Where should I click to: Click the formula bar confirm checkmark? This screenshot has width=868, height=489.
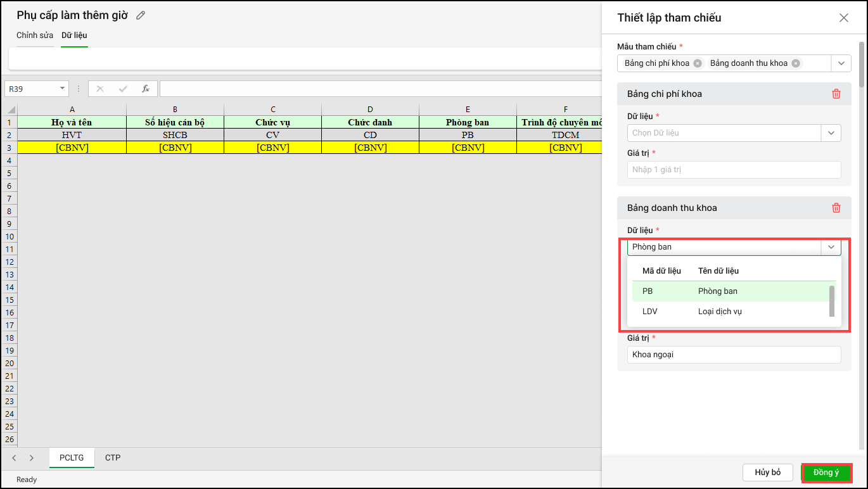(123, 89)
